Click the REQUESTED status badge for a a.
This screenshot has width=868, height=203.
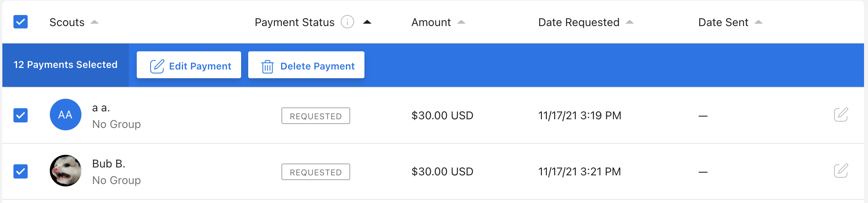click(x=316, y=116)
